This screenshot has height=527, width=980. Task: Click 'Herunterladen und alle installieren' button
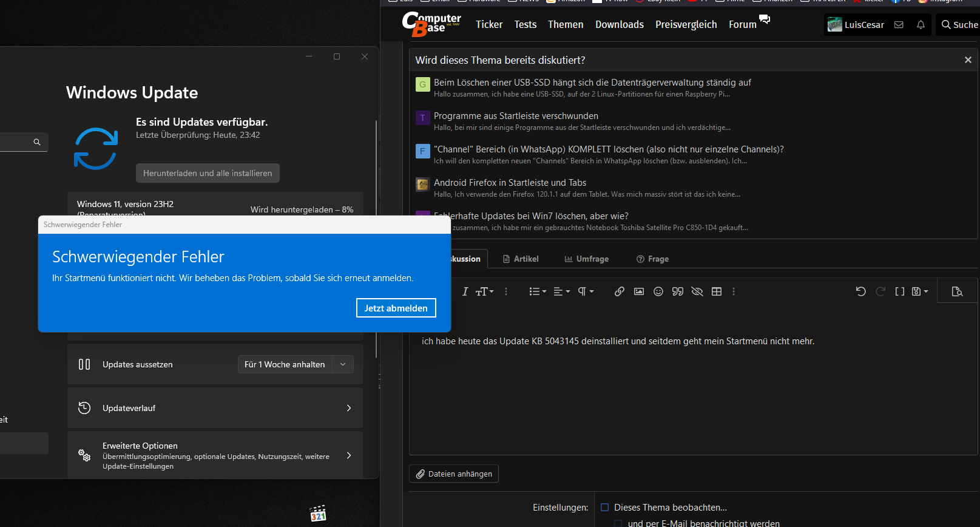208,173
